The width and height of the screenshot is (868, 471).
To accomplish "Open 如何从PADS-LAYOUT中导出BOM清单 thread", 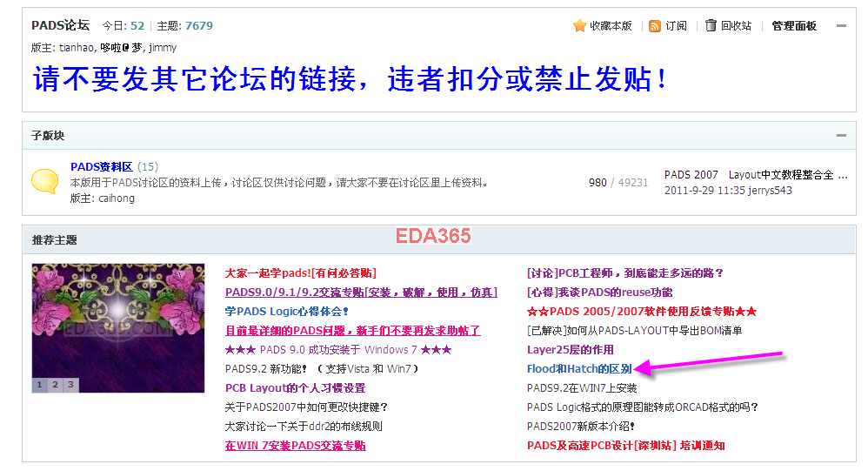I will click(634, 331).
